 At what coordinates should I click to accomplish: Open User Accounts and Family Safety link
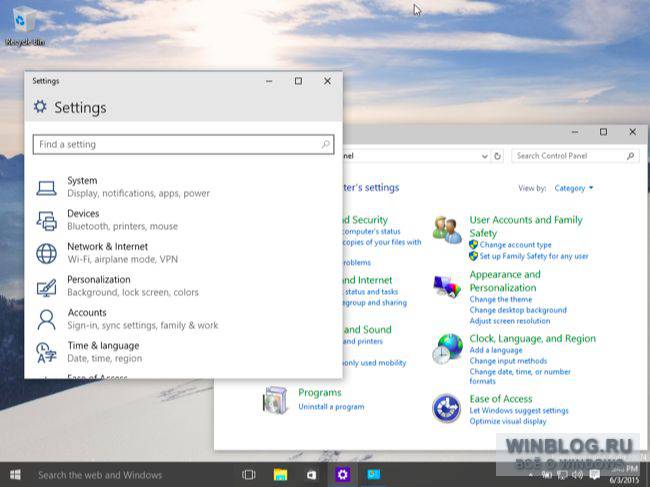click(526, 226)
